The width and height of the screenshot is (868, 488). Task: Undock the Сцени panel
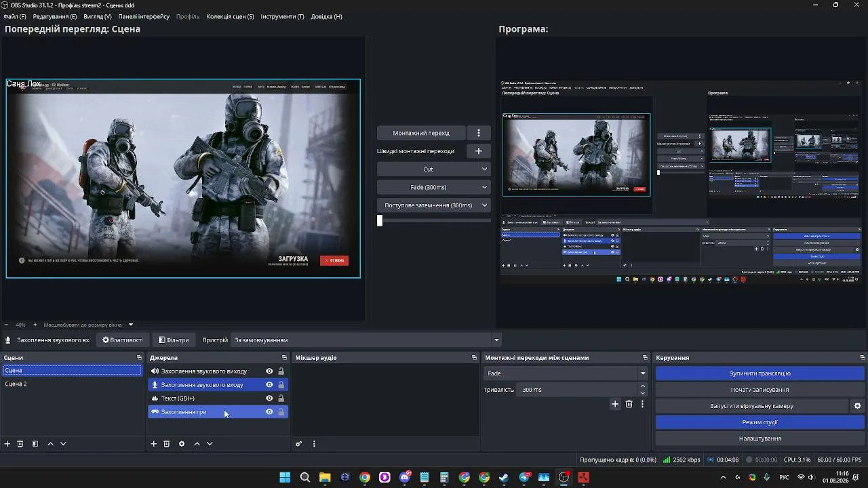pyautogui.click(x=139, y=358)
